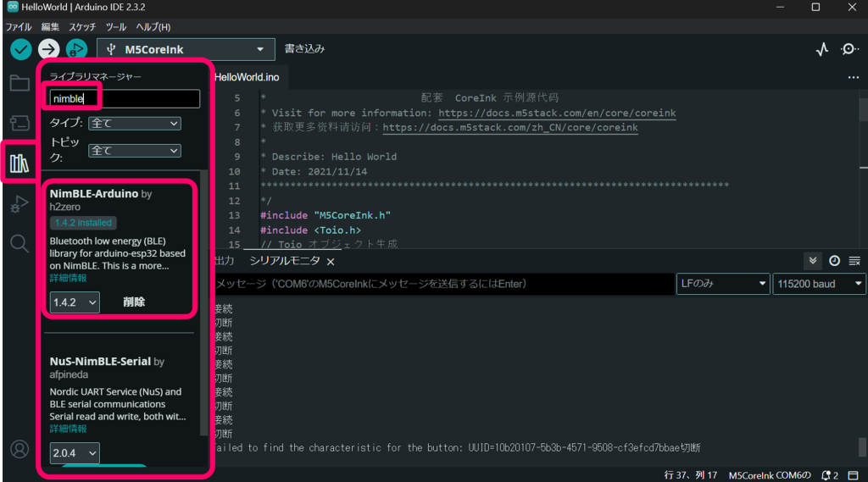868x482 pixels.
Task: Select the HelloWorld.ino editor tab
Action: [x=247, y=77]
